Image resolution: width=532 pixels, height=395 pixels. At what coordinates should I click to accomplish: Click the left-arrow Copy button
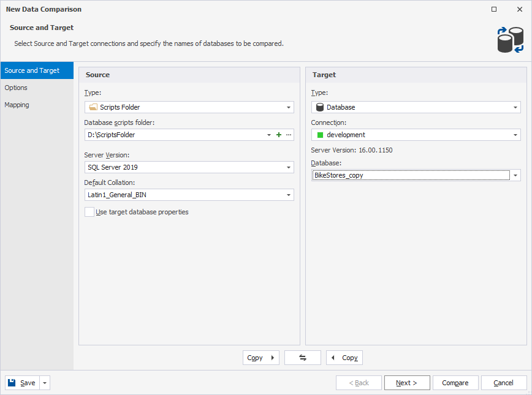(x=344, y=358)
